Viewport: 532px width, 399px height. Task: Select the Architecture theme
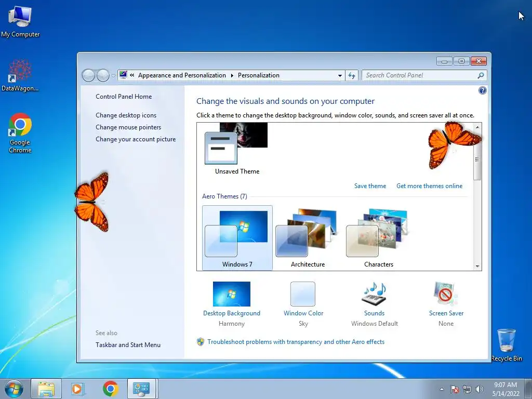click(308, 238)
